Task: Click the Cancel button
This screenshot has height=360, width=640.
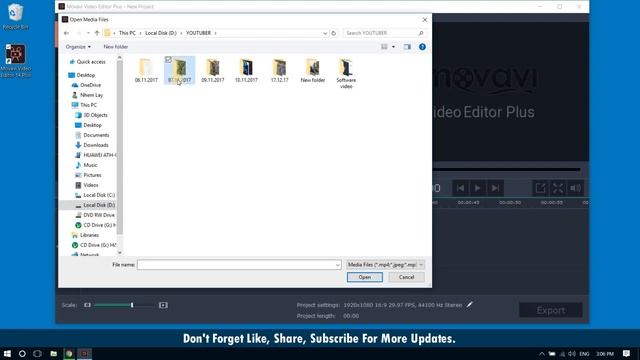Action: [x=406, y=277]
